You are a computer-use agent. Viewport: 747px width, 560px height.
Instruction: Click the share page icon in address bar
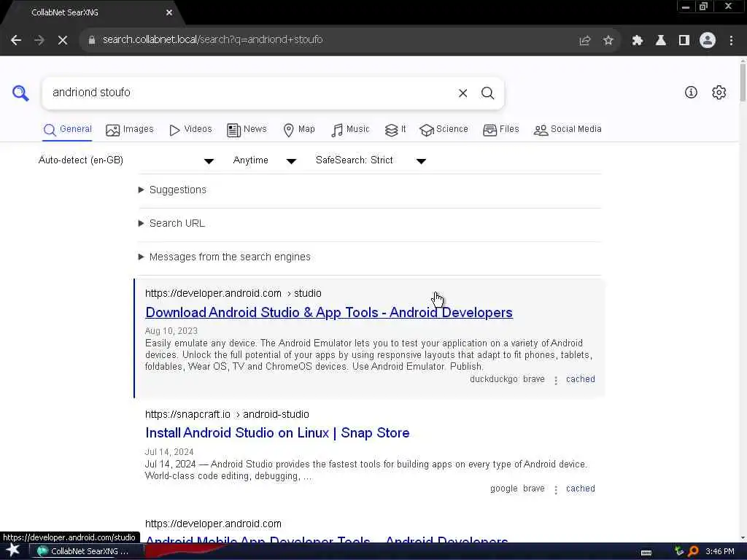click(x=584, y=41)
